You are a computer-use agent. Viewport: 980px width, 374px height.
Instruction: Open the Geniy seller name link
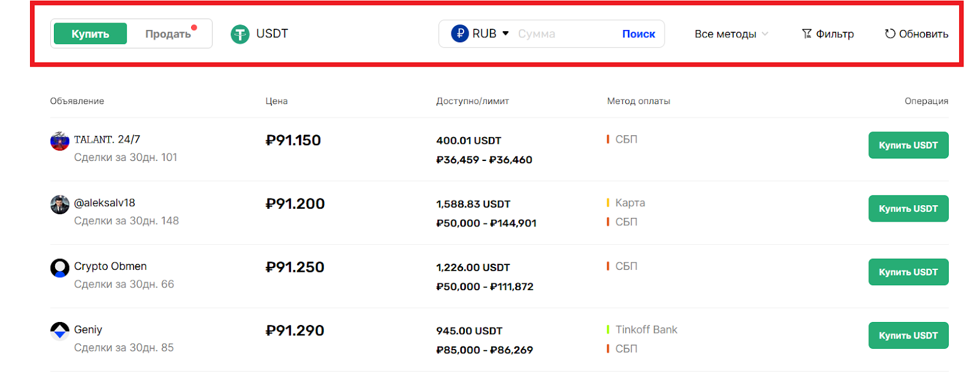point(88,329)
